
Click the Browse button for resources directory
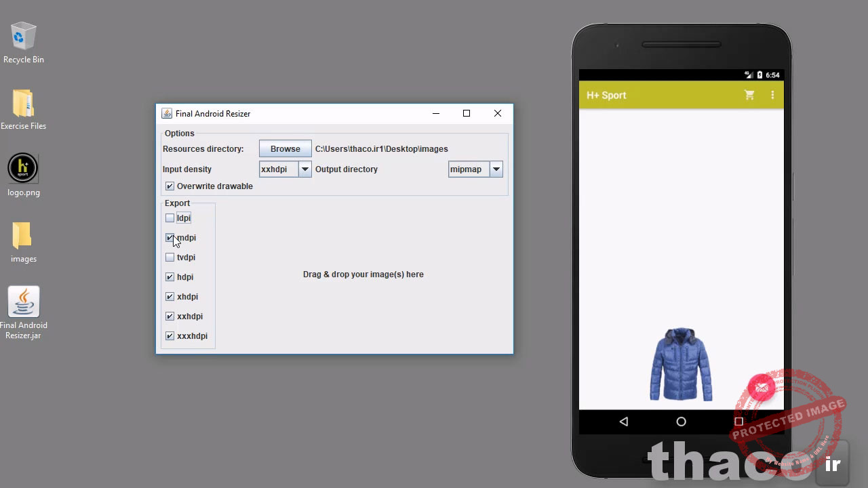coord(285,148)
